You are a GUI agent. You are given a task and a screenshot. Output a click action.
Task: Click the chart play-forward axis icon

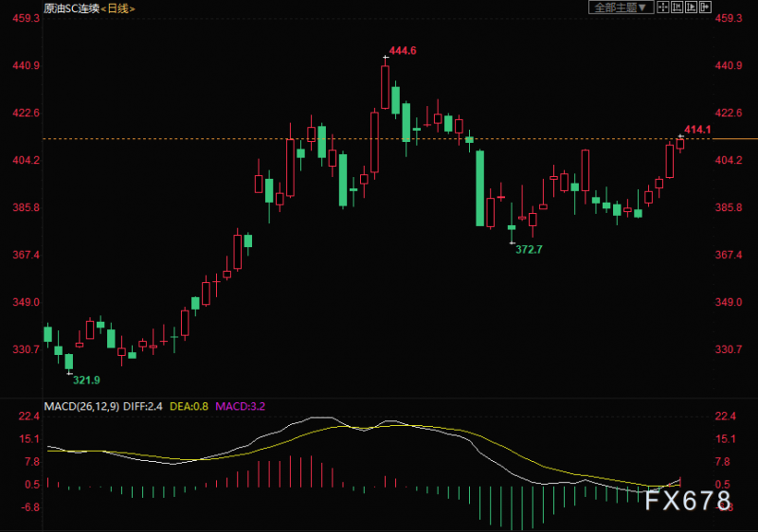pyautogui.click(x=692, y=8)
